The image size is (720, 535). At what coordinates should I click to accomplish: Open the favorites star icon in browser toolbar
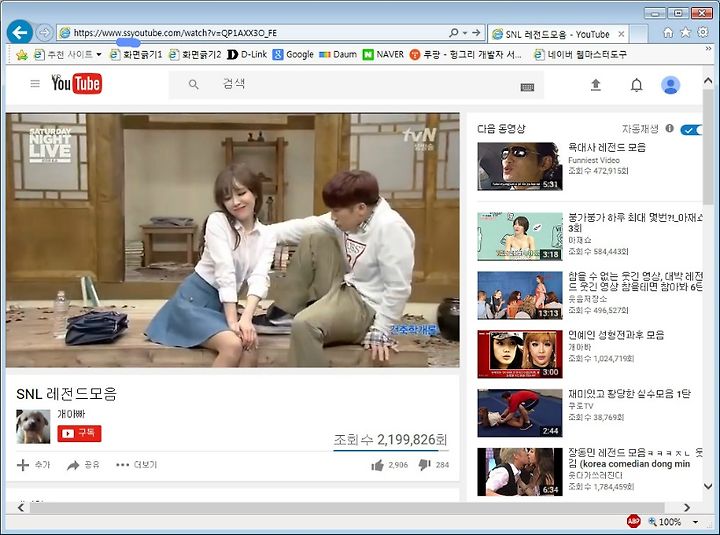(686, 33)
